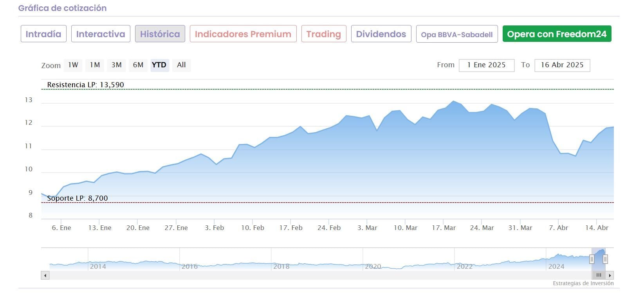Switch to the Intradía tab
Image resolution: width=644 pixels, height=293 pixels.
[43, 34]
